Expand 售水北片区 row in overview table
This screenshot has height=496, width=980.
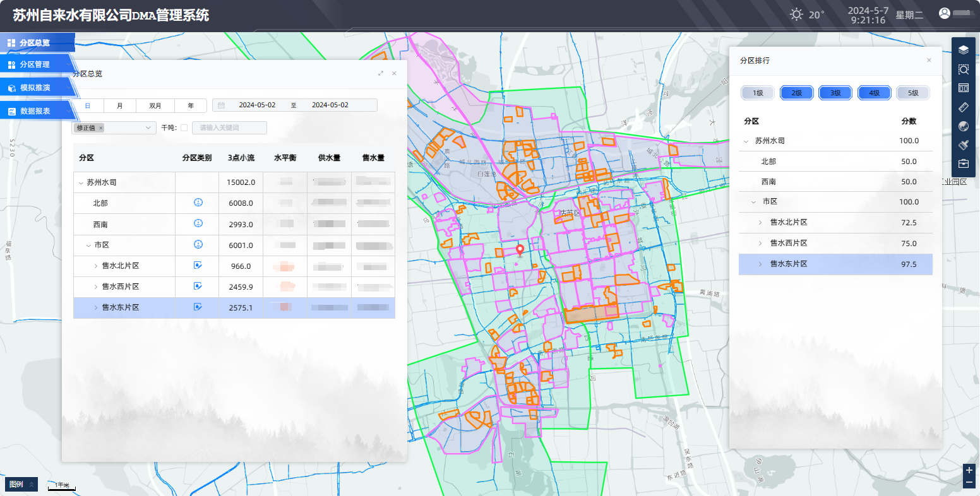[96, 266]
